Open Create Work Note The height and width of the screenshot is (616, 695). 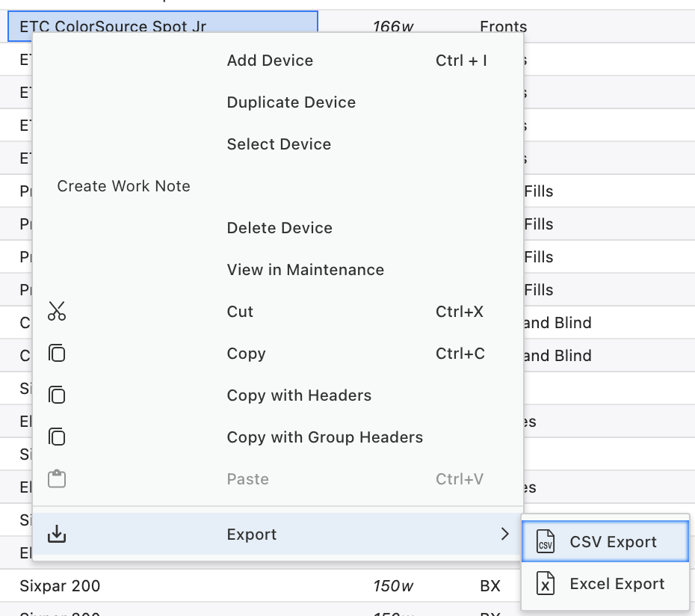pos(124,186)
